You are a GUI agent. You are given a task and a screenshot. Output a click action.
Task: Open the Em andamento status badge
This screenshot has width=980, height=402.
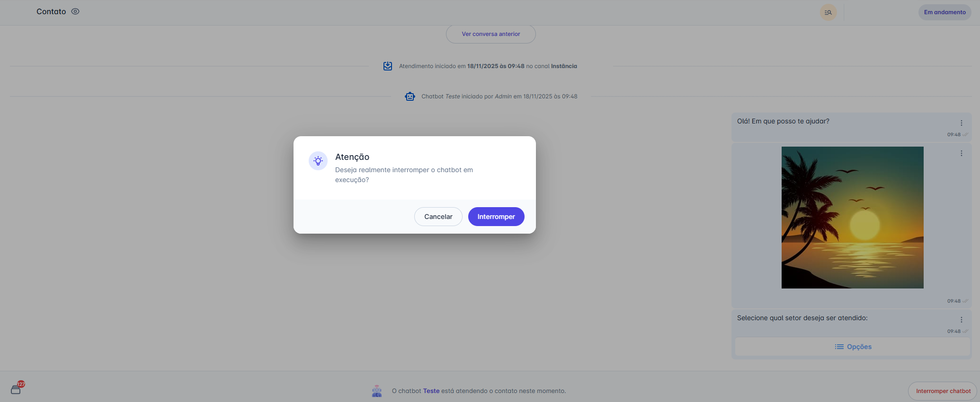point(944,12)
